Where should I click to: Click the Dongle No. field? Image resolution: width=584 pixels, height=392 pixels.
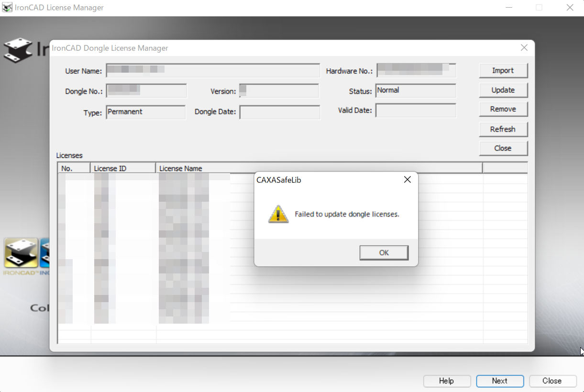click(146, 91)
